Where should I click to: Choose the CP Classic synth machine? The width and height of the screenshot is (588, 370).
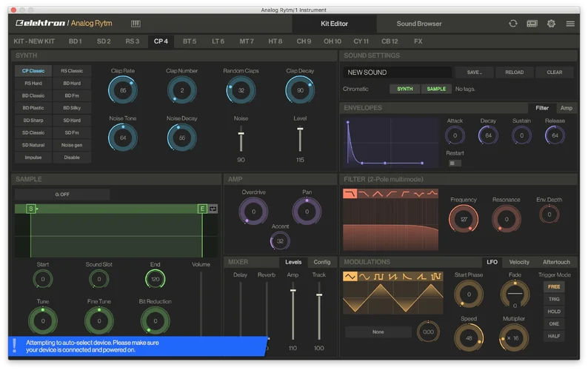[x=33, y=71]
